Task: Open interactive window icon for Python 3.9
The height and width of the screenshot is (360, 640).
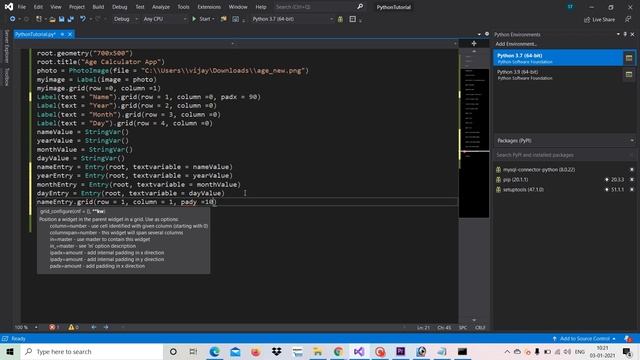Action: point(629,74)
